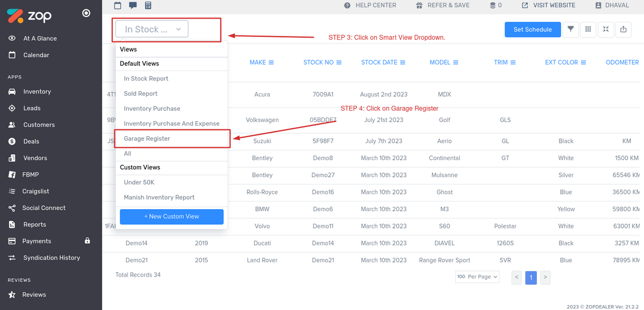Screen dimensions: 644x310
Task: Open Leads from the sidebar
Action: [32, 108]
